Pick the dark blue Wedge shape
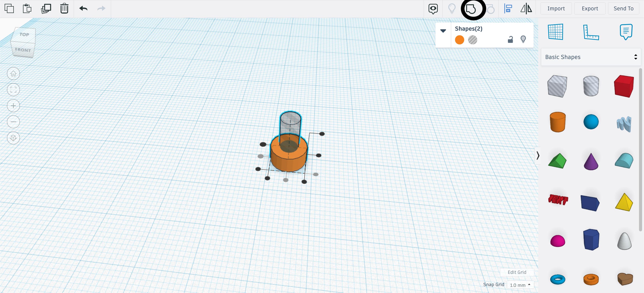The width and height of the screenshot is (644, 293). click(590, 203)
